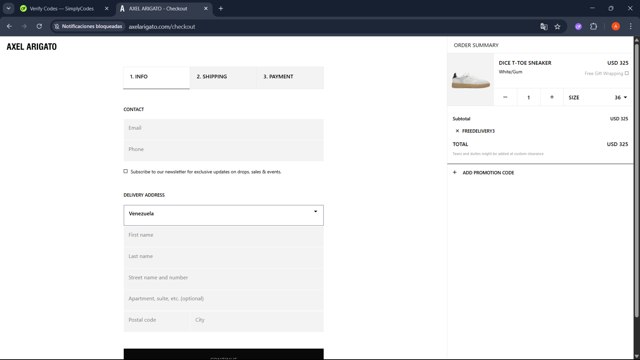640x360 pixels.
Task: Open the Chrome three-dot menu
Action: pos(630,27)
